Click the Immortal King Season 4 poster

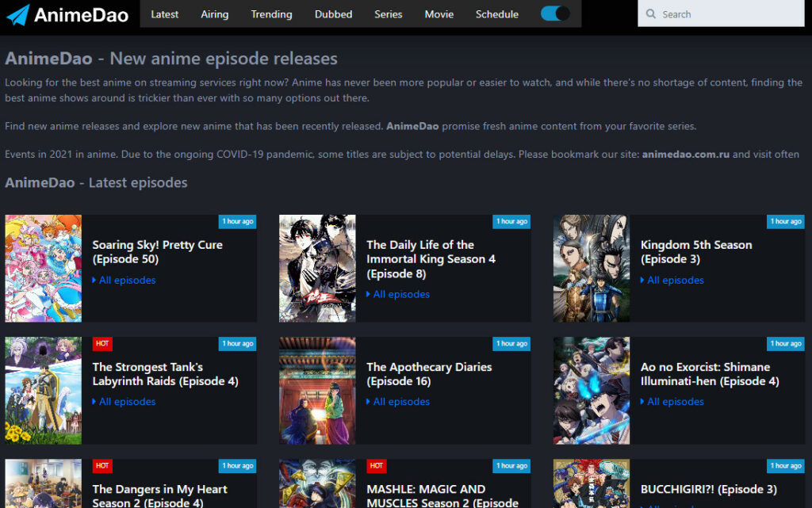(317, 269)
